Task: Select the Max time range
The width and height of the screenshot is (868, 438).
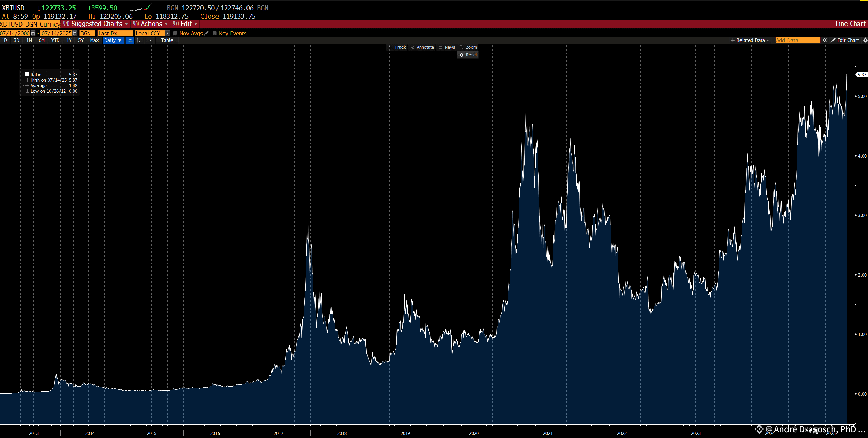Action: click(94, 40)
